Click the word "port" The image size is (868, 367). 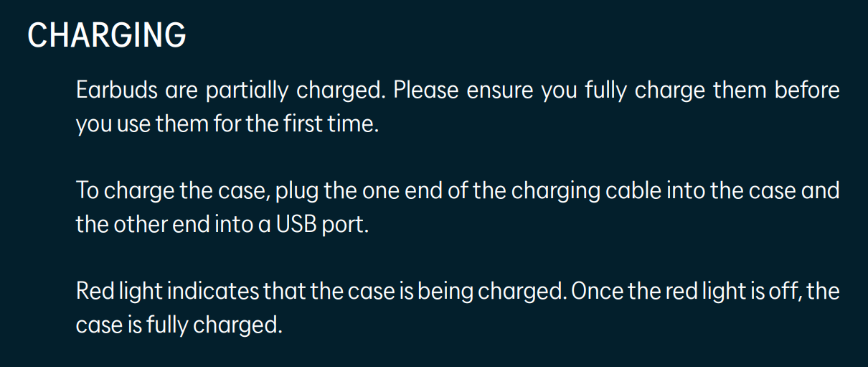click(346, 224)
